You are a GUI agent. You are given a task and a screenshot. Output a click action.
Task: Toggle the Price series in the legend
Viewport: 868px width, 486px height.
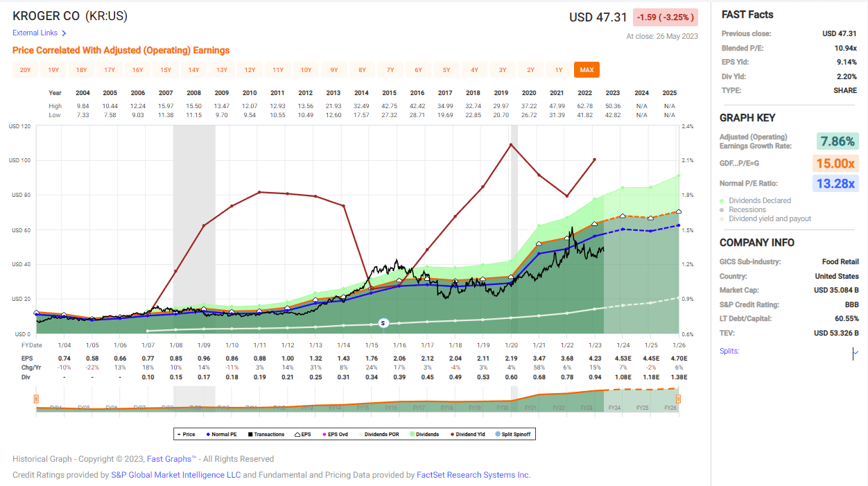pyautogui.click(x=186, y=434)
